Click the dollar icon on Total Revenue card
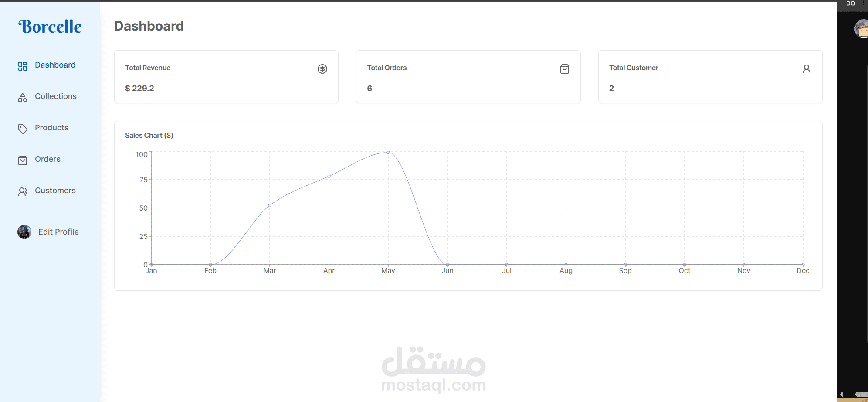Image resolution: width=868 pixels, height=402 pixels. (322, 69)
